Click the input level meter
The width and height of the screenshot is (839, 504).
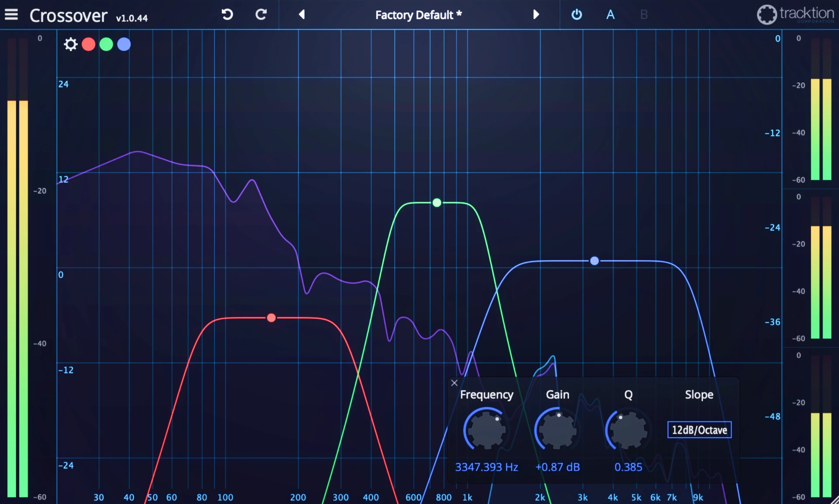click(x=17, y=267)
